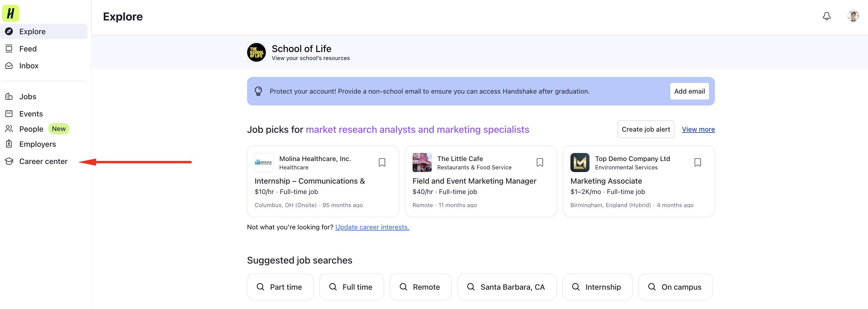Click the Feed icon in sidebar
The width and height of the screenshot is (868, 309).
(x=9, y=48)
